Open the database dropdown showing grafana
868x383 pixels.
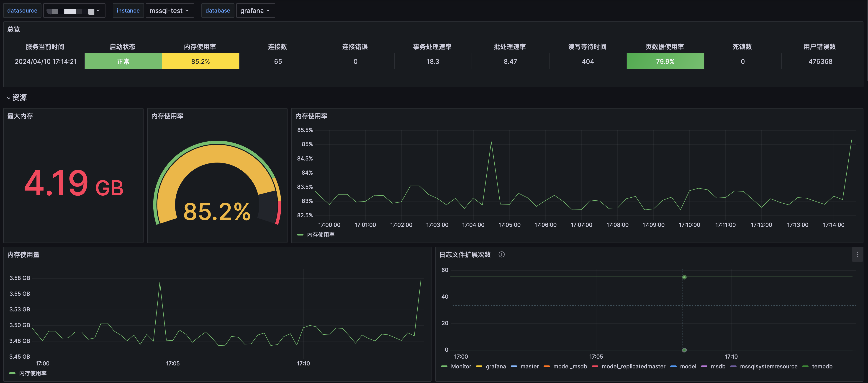tap(255, 11)
